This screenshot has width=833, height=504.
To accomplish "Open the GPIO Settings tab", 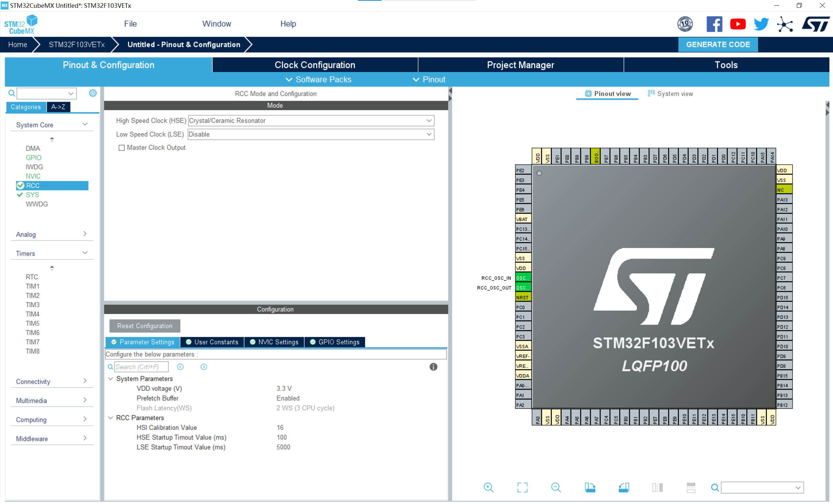I will click(x=335, y=342).
